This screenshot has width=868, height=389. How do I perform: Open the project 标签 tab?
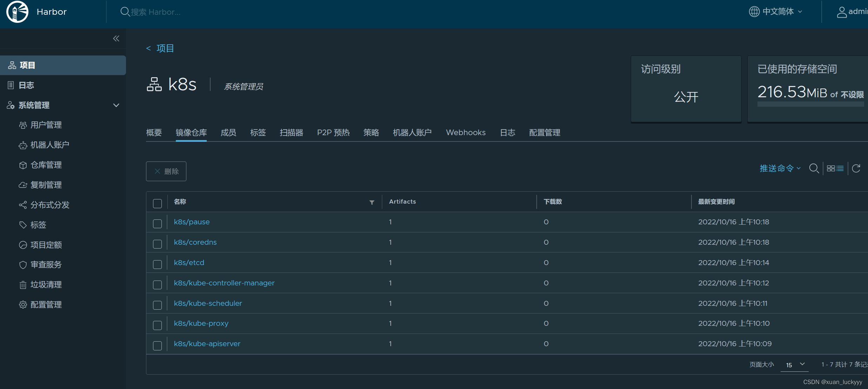pos(258,133)
